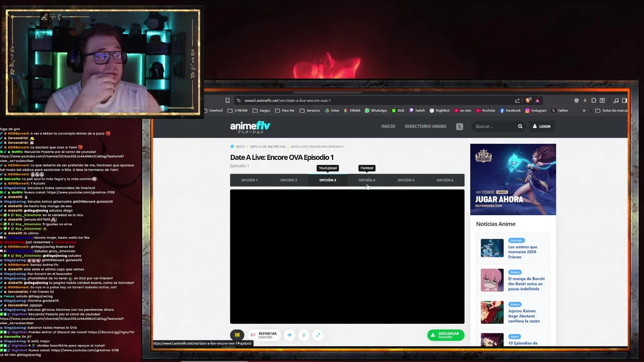Click the black video player area

347,256
